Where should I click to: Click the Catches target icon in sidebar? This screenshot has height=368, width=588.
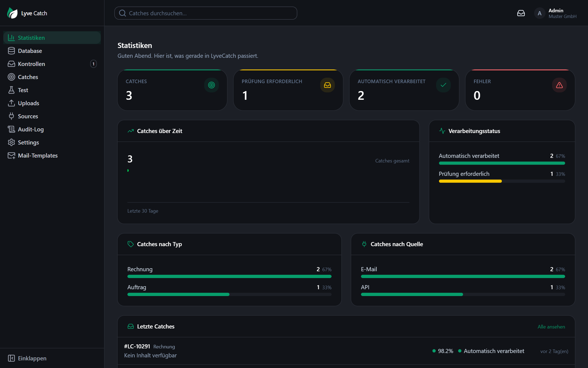(x=11, y=77)
